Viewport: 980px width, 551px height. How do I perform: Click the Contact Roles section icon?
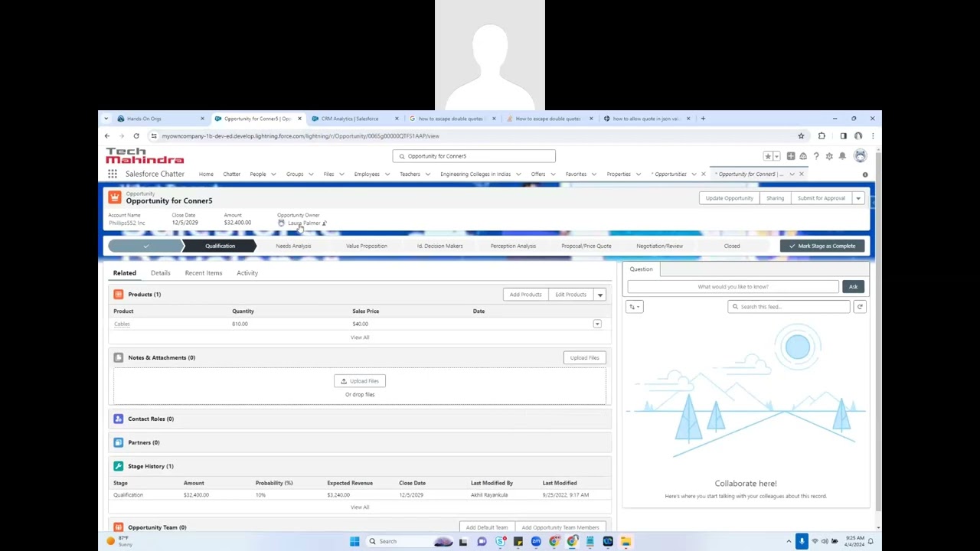point(118,419)
